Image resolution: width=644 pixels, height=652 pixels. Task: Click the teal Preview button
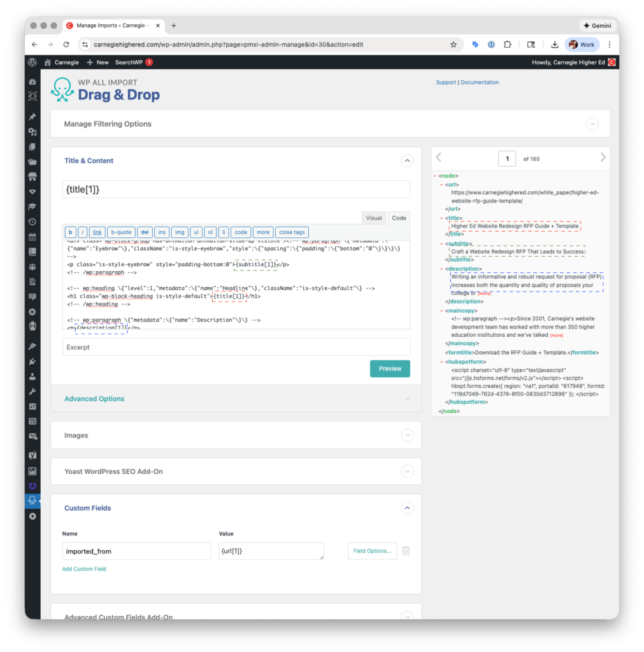390,369
